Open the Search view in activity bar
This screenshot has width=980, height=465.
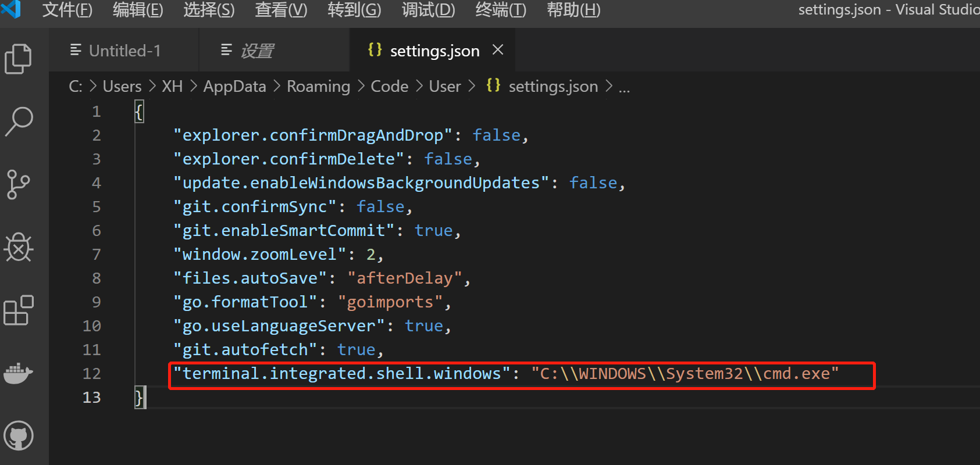click(x=19, y=121)
